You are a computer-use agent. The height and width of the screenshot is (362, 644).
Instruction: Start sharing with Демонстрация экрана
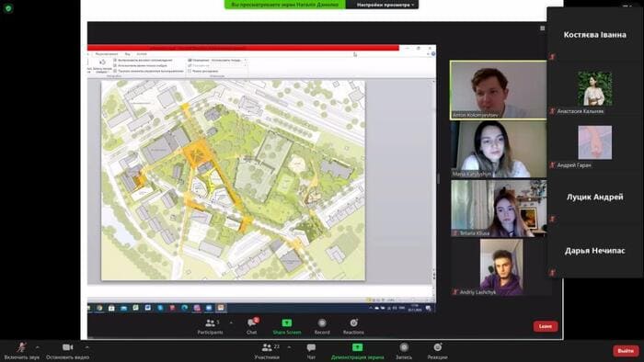(x=357, y=347)
